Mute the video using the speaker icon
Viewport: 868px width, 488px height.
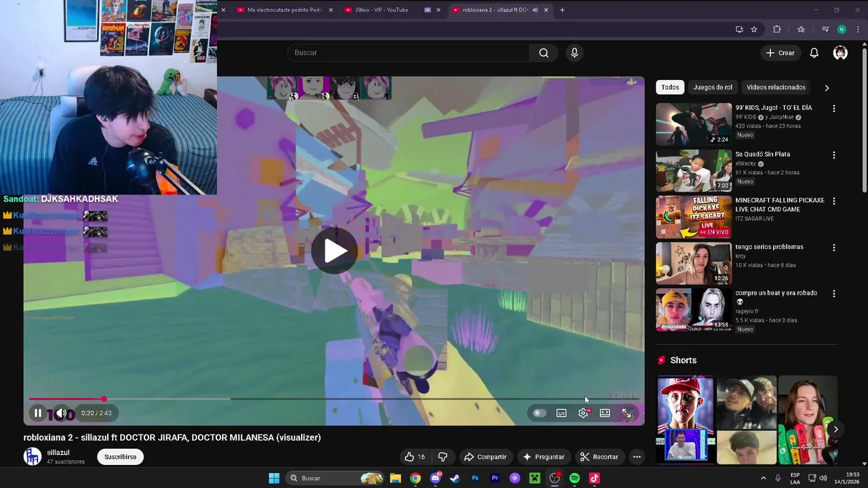[61, 413]
